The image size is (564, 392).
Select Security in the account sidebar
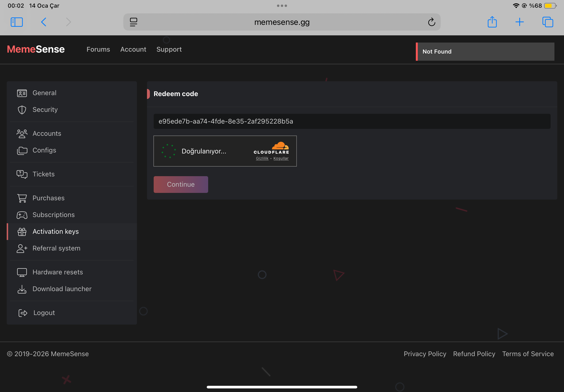(x=72, y=109)
